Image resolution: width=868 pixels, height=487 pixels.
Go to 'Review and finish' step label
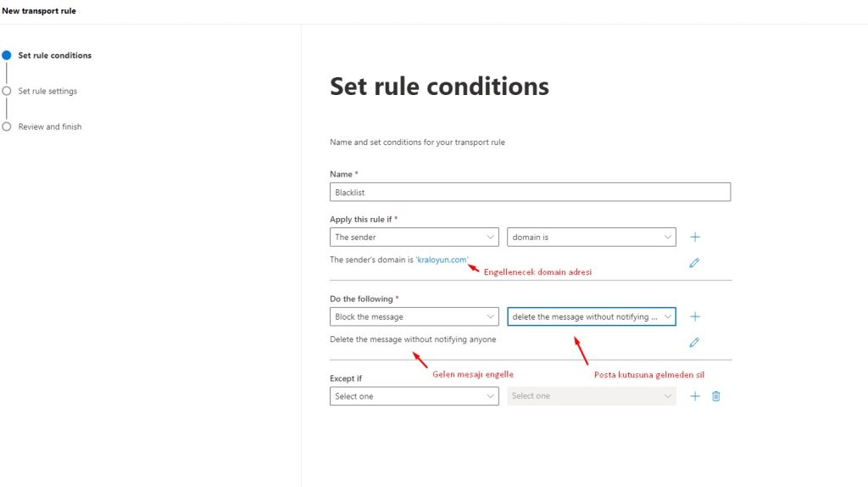(50, 126)
